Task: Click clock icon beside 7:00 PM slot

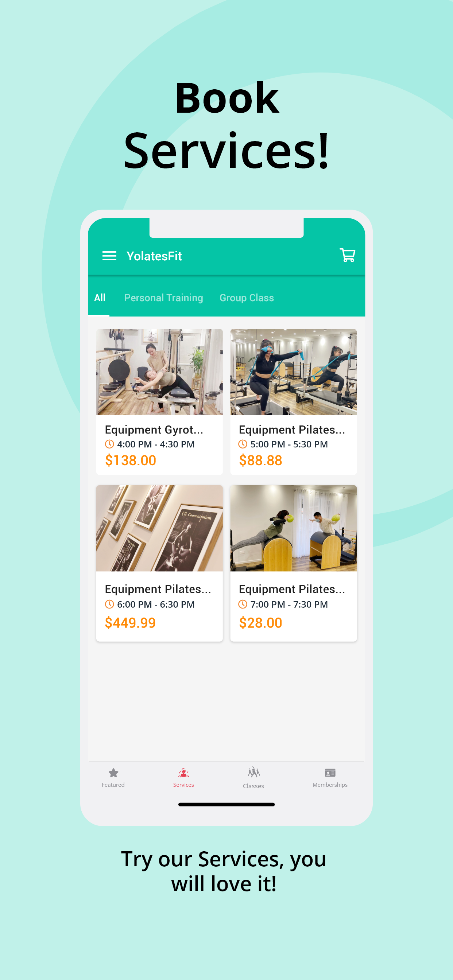Action: (x=243, y=604)
